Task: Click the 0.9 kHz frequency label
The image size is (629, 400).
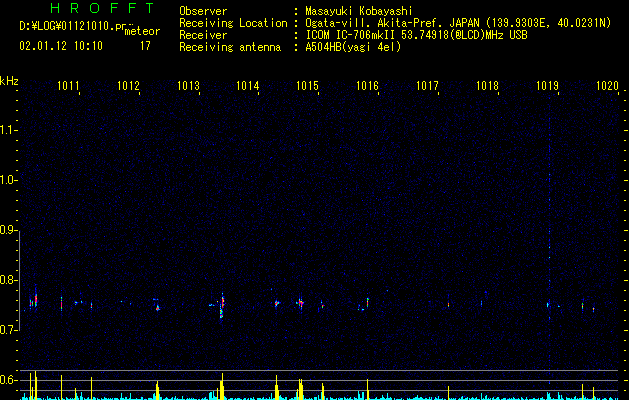Action: tap(8, 230)
